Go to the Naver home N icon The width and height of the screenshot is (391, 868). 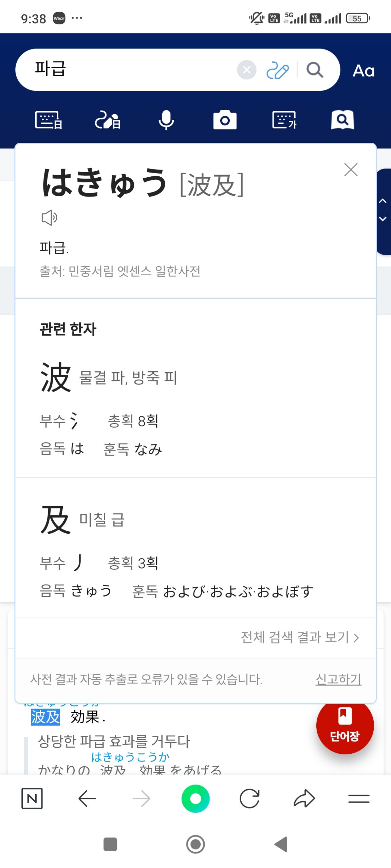[32, 798]
